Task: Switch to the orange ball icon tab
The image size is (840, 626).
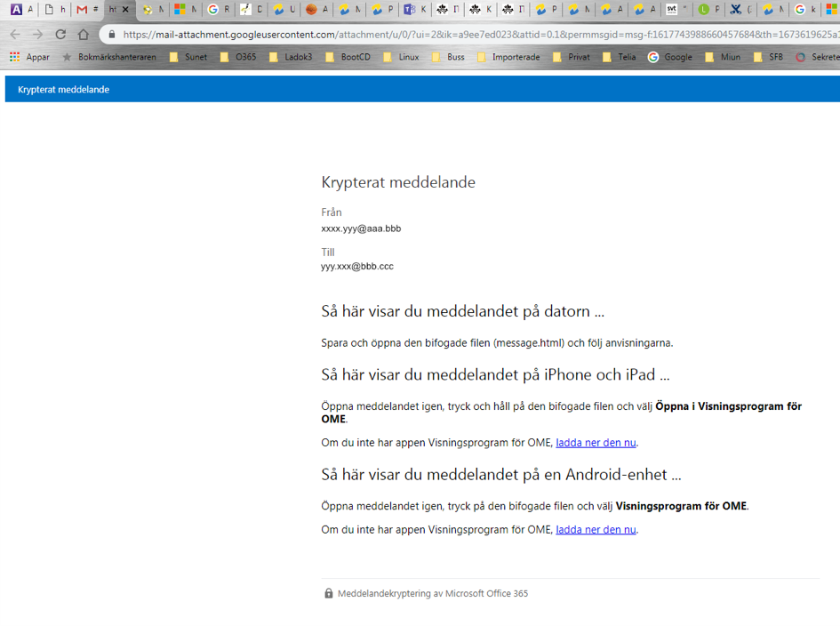Action: (316, 9)
